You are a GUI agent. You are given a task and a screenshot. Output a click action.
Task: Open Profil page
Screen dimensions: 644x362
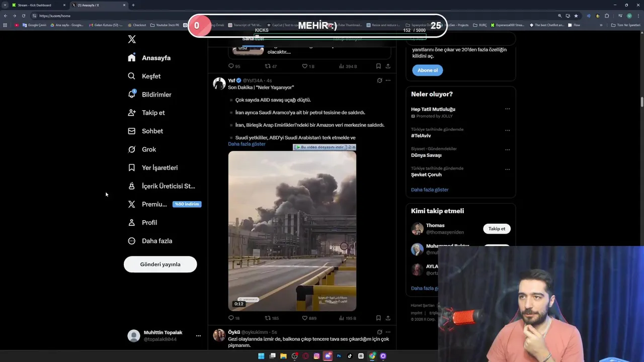[x=142, y=222]
